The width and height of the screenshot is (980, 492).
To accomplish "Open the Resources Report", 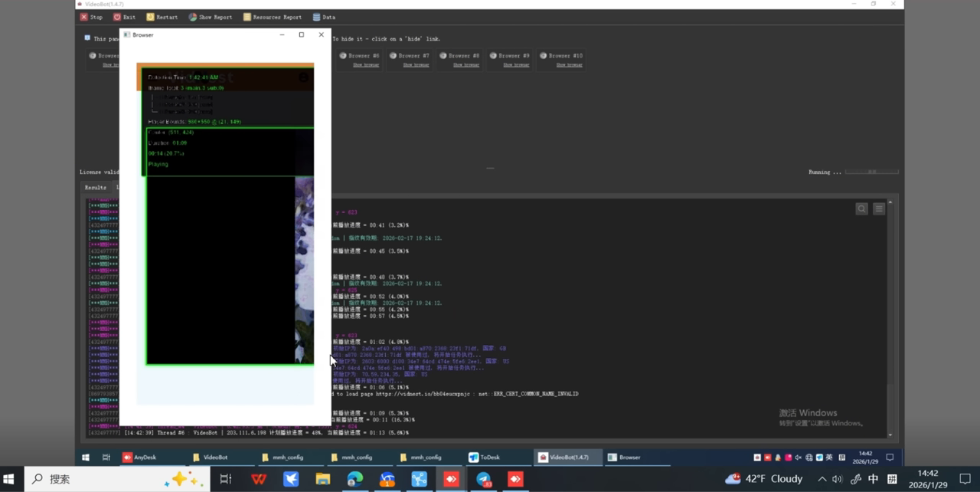I will click(x=272, y=17).
